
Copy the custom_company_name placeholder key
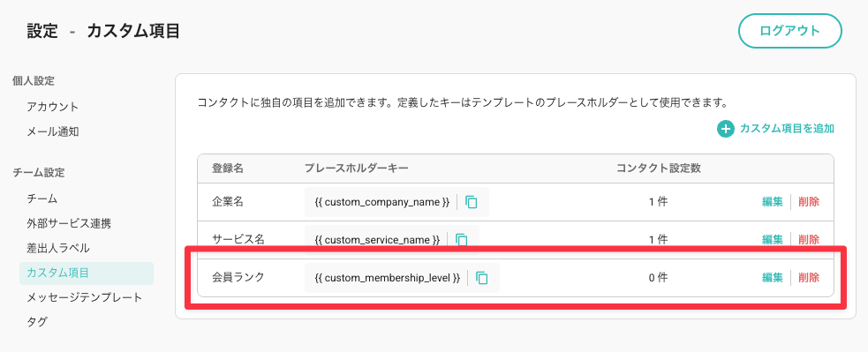click(472, 202)
